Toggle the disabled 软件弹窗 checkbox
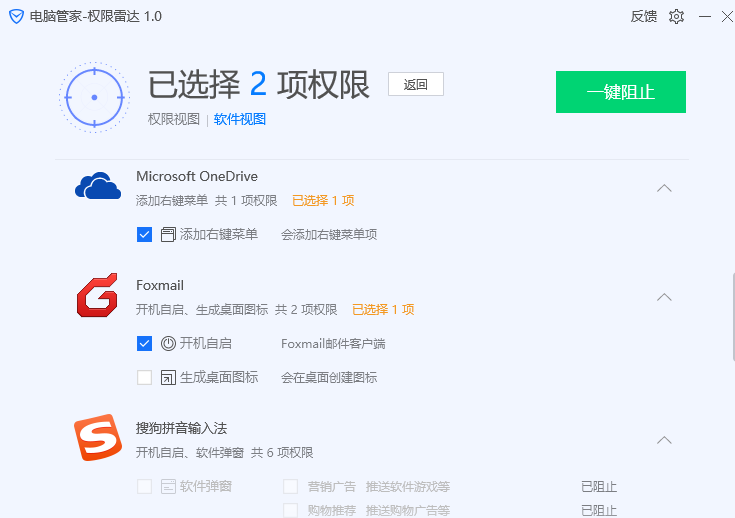This screenshot has width=735, height=518. click(x=144, y=487)
